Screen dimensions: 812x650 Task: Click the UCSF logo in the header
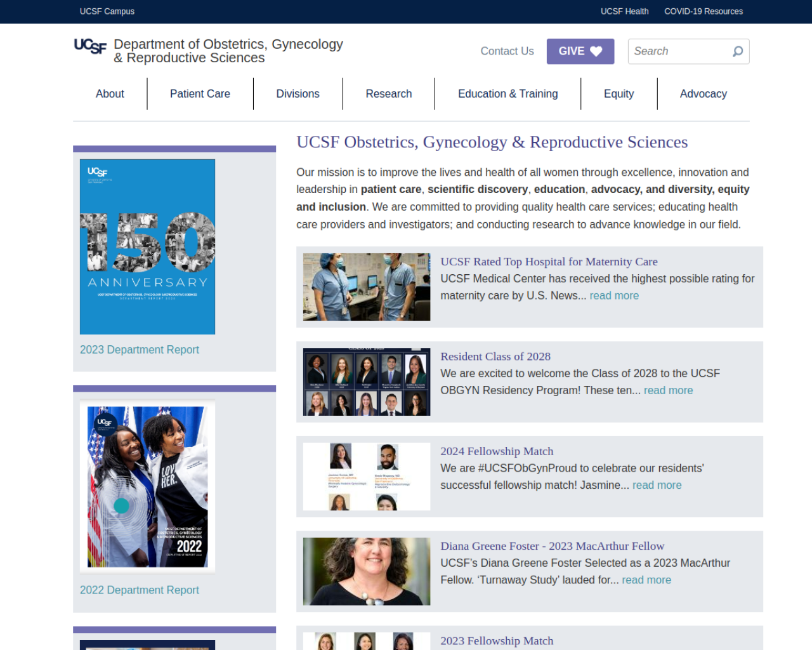90,46
